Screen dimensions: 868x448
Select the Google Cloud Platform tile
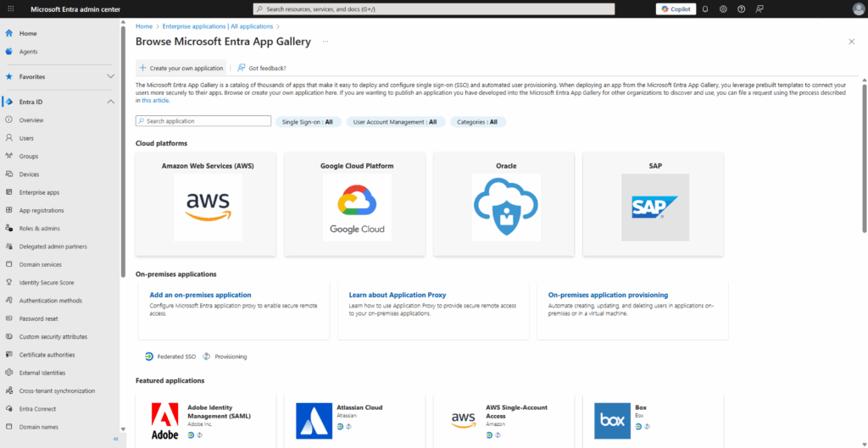357,204
